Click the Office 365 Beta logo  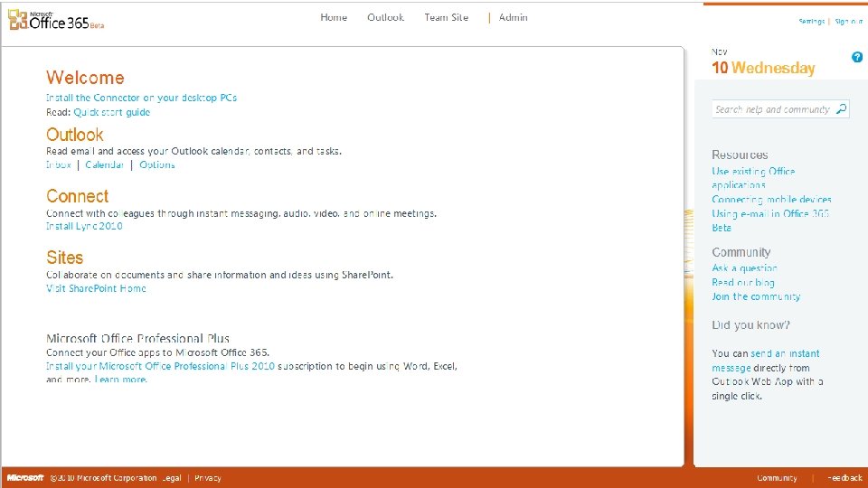56,20
